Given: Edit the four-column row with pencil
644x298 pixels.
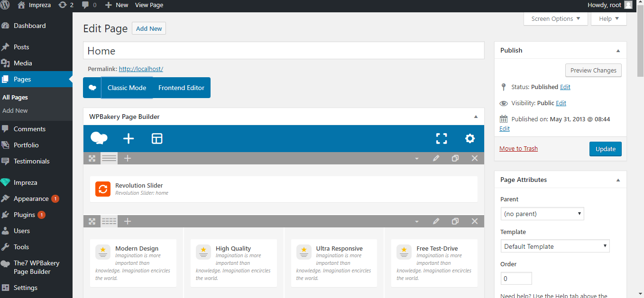Looking at the screenshot, I should [436, 221].
